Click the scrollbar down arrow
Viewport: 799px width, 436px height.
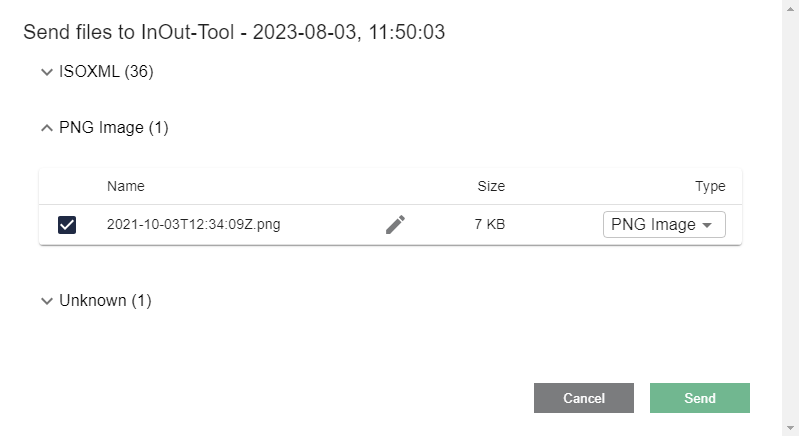point(790,428)
